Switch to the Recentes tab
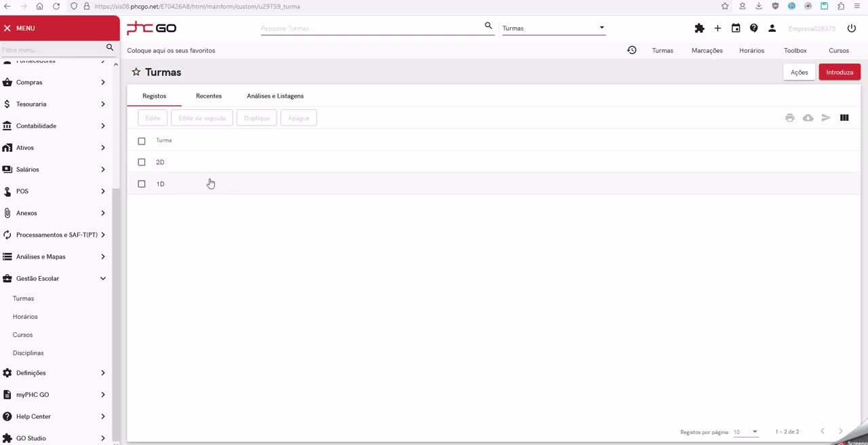868x445 pixels. (209, 96)
